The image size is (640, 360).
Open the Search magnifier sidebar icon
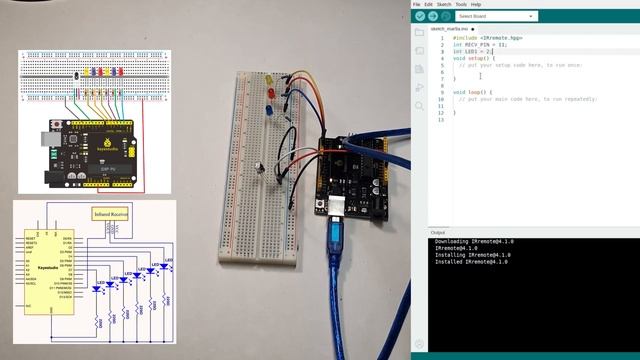pos(419,106)
